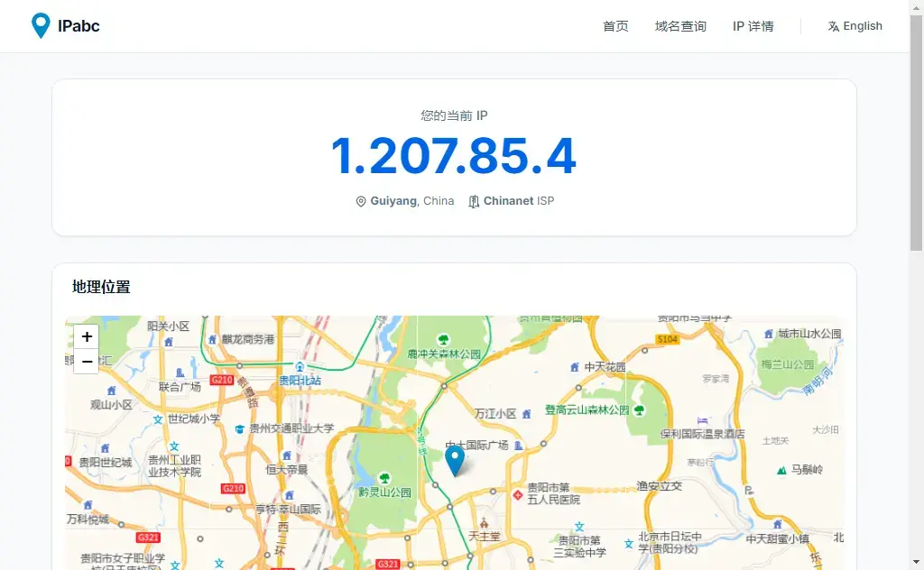Zoom out on the map
924x570 pixels.
87,361
